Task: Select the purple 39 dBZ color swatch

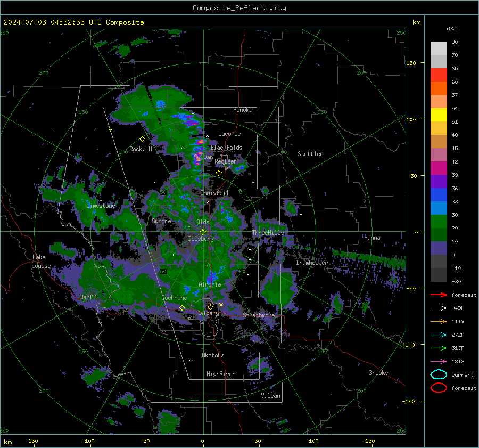Action: (439, 182)
